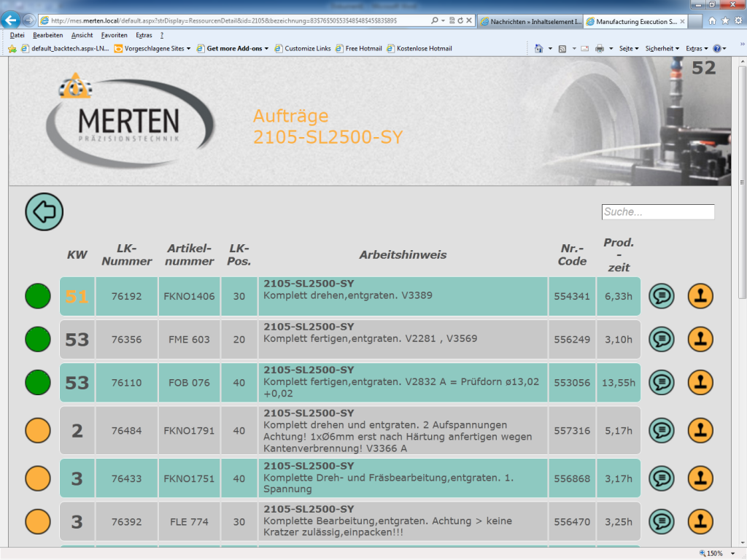The height and width of the screenshot is (560, 747).
Task: Click the round back arrow button
Action: click(x=44, y=212)
